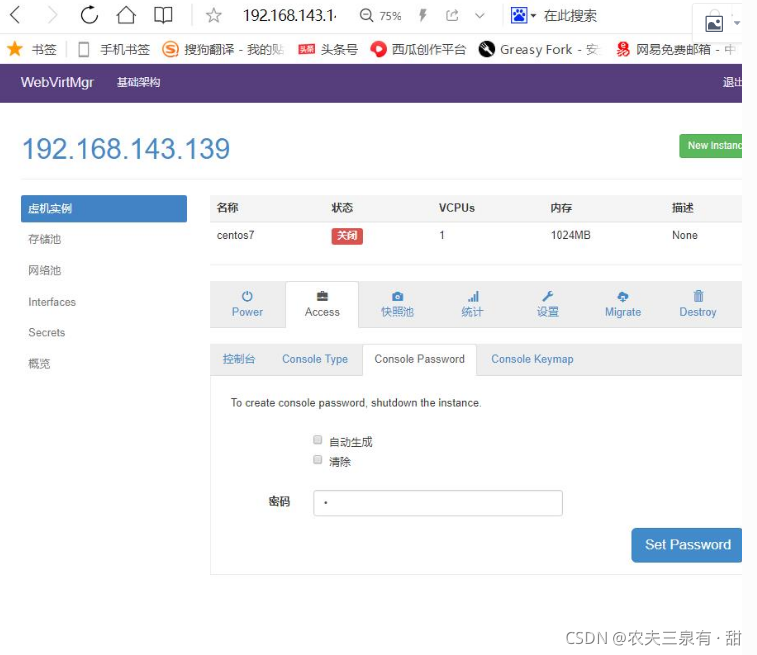
Task: Reload the page with the refresh icon
Action: pos(89,15)
